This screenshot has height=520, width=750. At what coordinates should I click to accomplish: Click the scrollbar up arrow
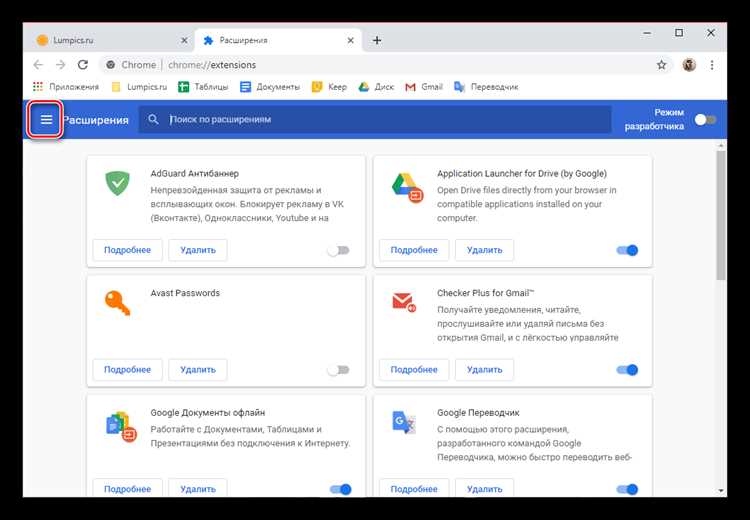click(x=721, y=144)
